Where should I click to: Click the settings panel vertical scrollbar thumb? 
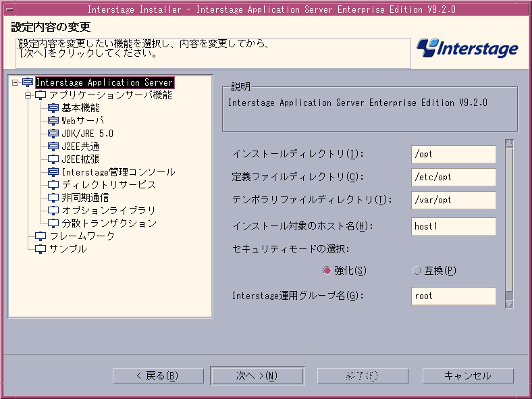click(x=509, y=219)
